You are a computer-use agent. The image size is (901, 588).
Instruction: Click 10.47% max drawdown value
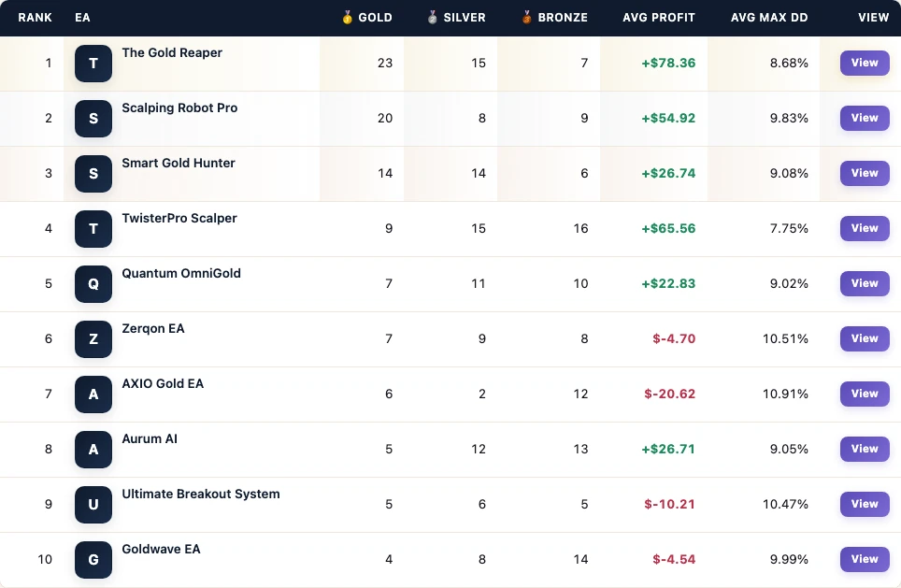(x=785, y=504)
